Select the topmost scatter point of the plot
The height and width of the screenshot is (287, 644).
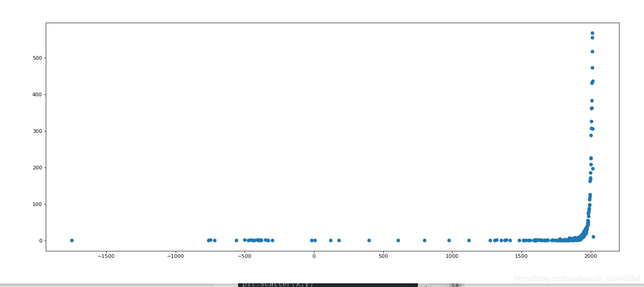pos(592,33)
